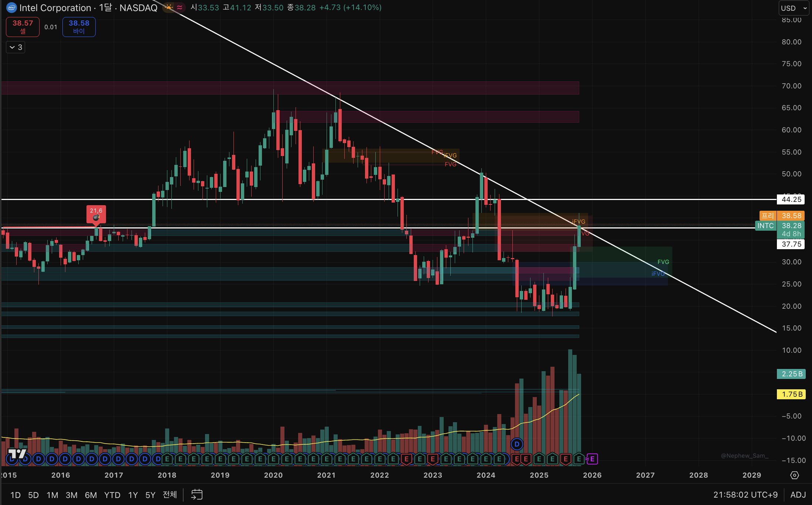The height and width of the screenshot is (505, 812).
Task: Click the 44.25 horizontal line price label
Action: (x=791, y=200)
